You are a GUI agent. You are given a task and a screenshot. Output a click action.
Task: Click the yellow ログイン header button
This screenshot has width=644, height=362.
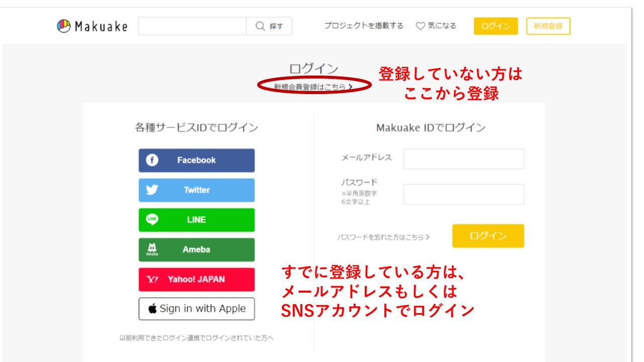click(496, 26)
